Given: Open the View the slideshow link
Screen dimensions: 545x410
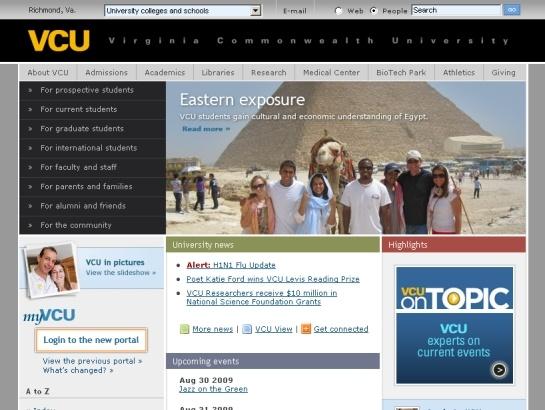Looking at the screenshot, I should 121,273.
